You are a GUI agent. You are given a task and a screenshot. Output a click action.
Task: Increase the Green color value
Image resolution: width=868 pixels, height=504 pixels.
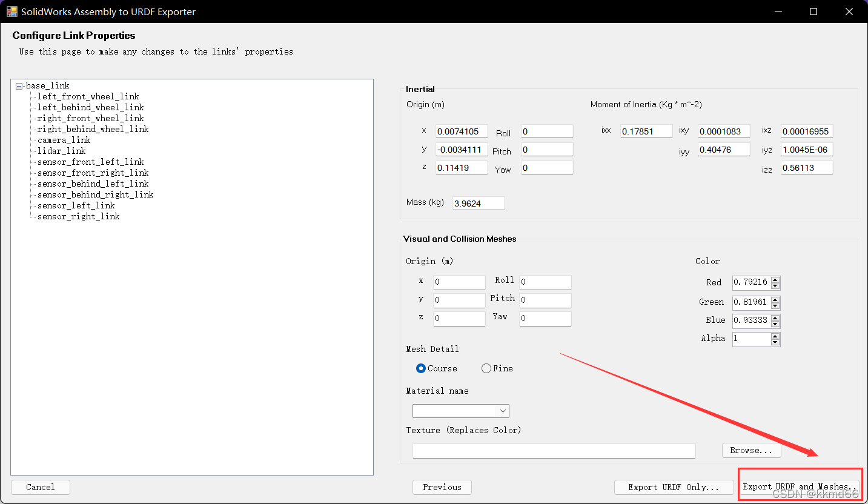775,299
